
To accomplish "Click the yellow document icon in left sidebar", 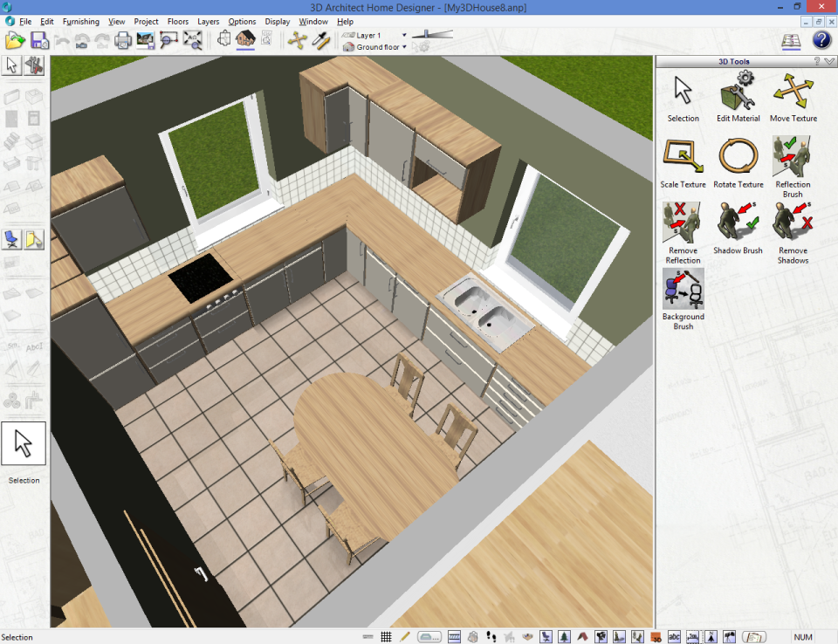I will point(34,239).
